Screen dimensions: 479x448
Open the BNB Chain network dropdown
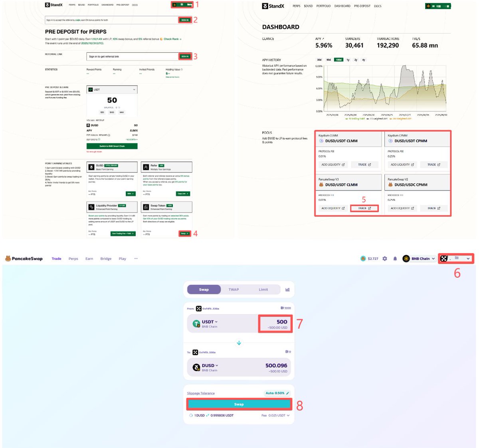[419, 259]
